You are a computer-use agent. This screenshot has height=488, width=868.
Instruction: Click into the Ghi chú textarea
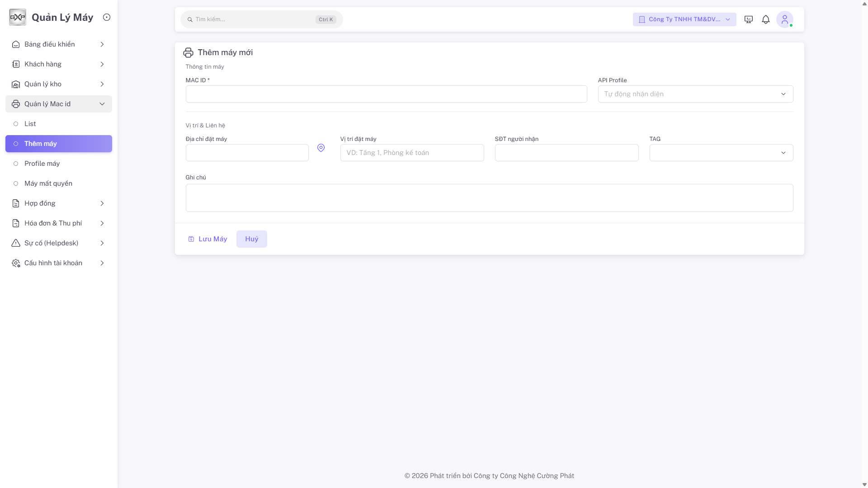point(489,198)
